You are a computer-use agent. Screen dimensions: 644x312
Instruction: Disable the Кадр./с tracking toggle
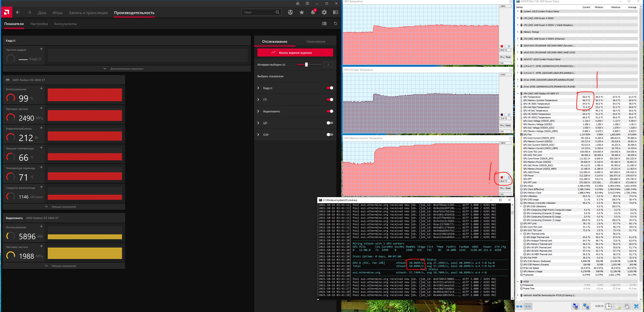pos(330,88)
